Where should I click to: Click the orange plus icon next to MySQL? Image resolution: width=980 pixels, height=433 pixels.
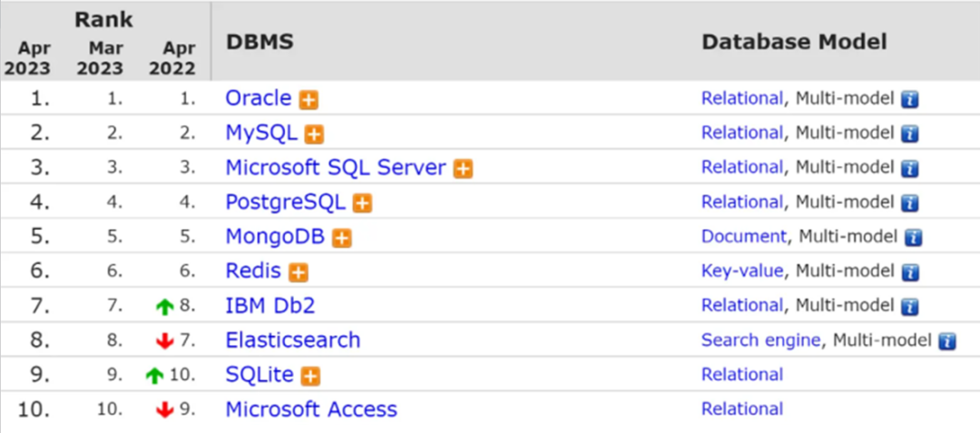tap(315, 134)
